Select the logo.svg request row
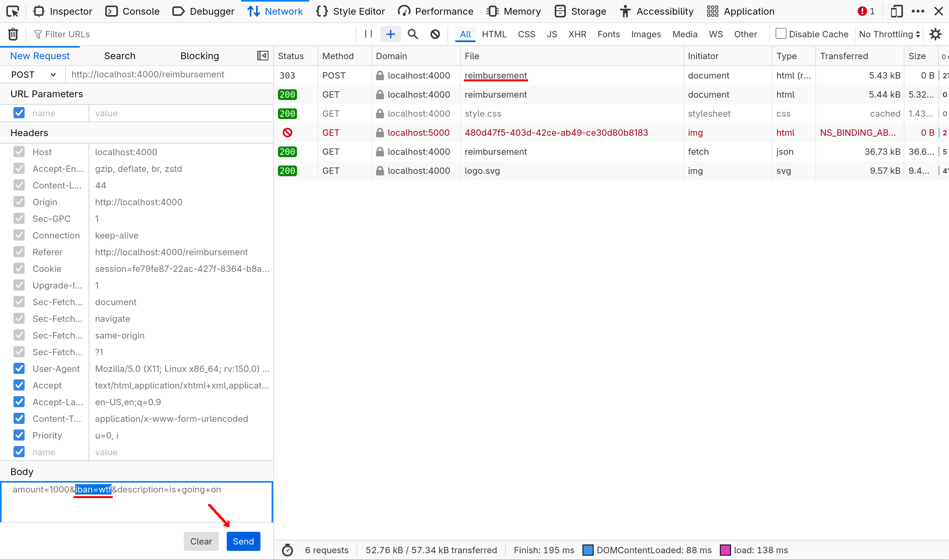This screenshot has width=949, height=560. pos(611,171)
